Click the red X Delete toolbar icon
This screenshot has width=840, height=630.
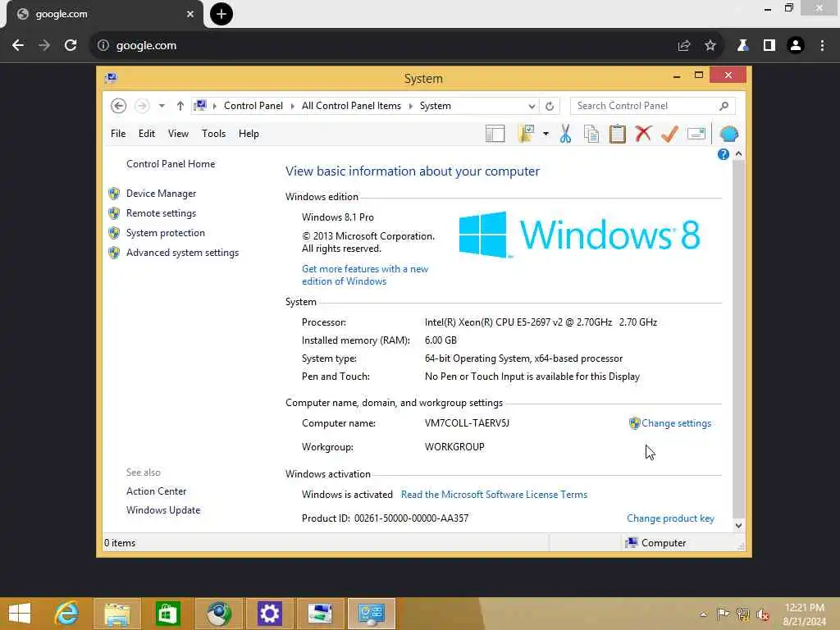tap(643, 134)
